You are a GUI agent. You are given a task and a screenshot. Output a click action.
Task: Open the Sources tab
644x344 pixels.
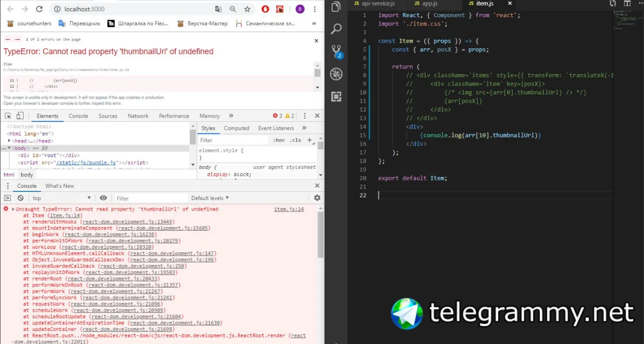point(108,116)
